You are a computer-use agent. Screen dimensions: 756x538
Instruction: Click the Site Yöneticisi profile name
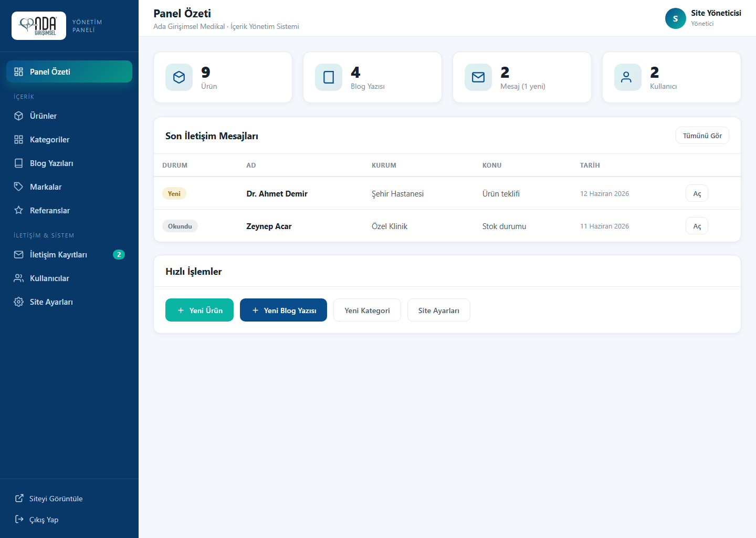pyautogui.click(x=716, y=13)
